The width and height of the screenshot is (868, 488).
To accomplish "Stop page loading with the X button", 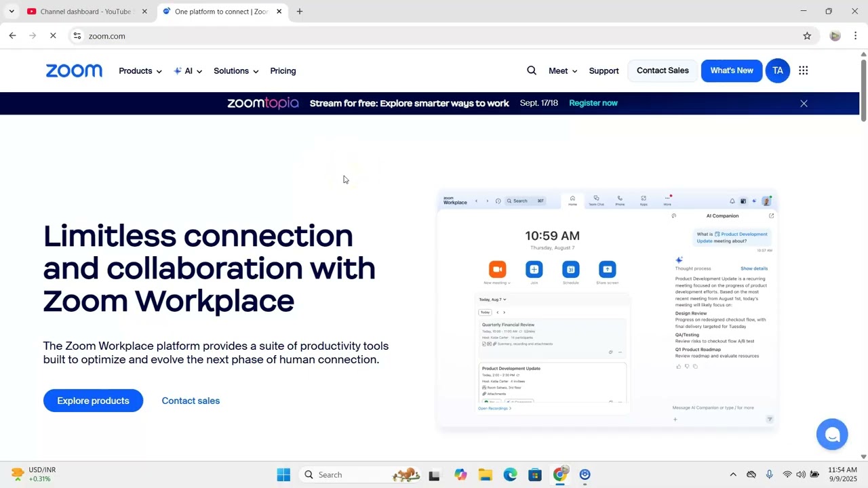I will [x=53, y=36].
